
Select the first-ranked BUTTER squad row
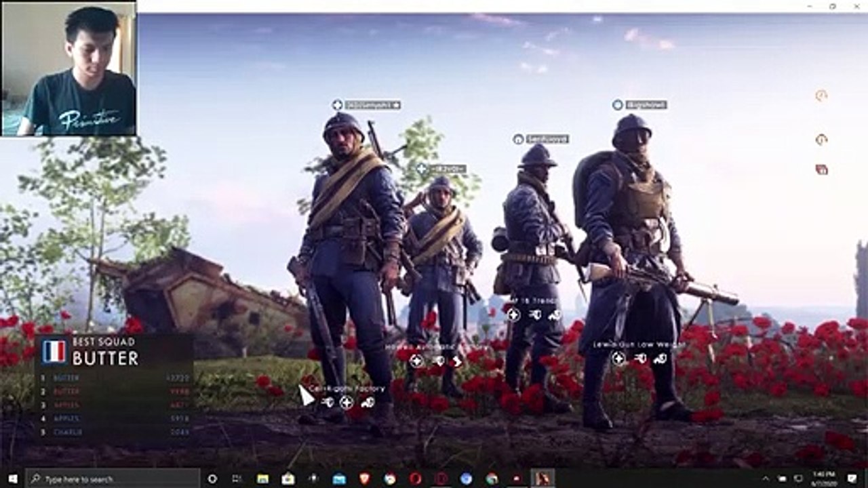114,378
